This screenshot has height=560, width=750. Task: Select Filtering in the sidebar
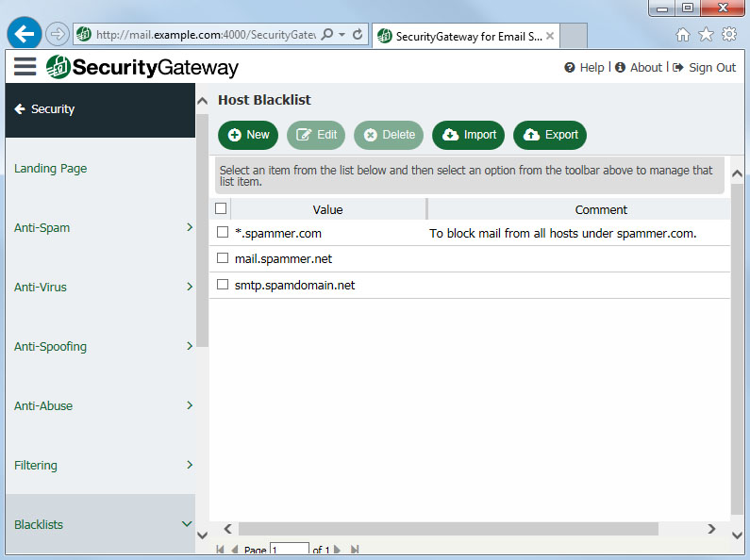[x=36, y=466]
